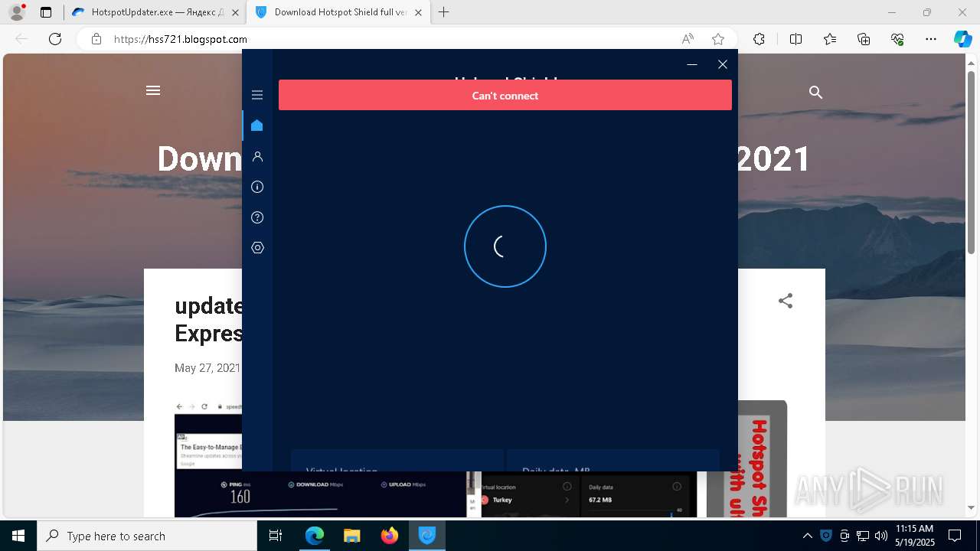The image size is (980, 551).
Task: Open the Collections icon in Edge toolbar
Action: point(864,39)
